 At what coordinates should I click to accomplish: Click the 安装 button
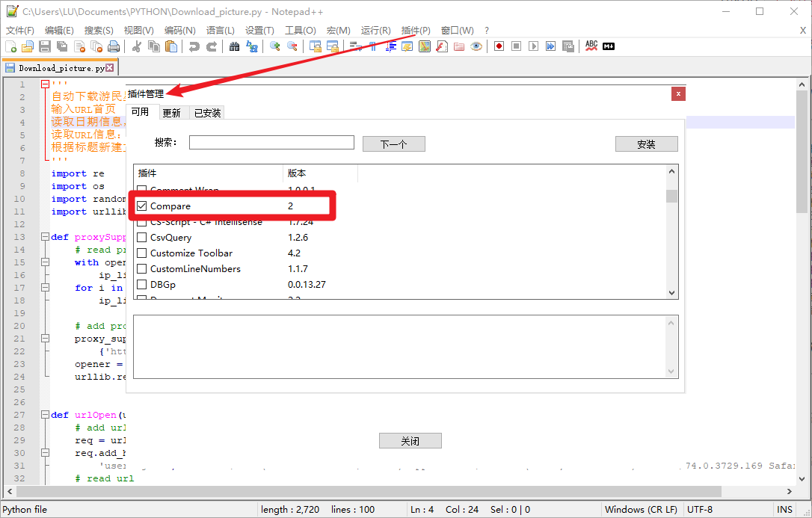(x=646, y=143)
